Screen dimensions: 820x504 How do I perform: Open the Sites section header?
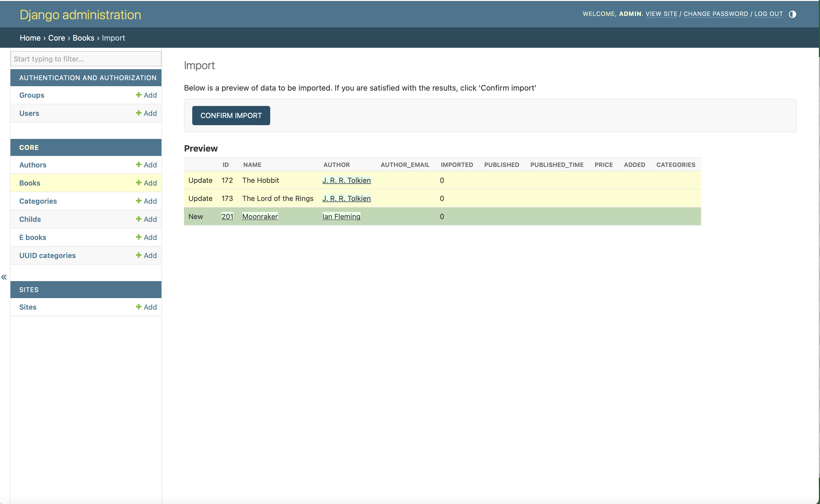29,290
